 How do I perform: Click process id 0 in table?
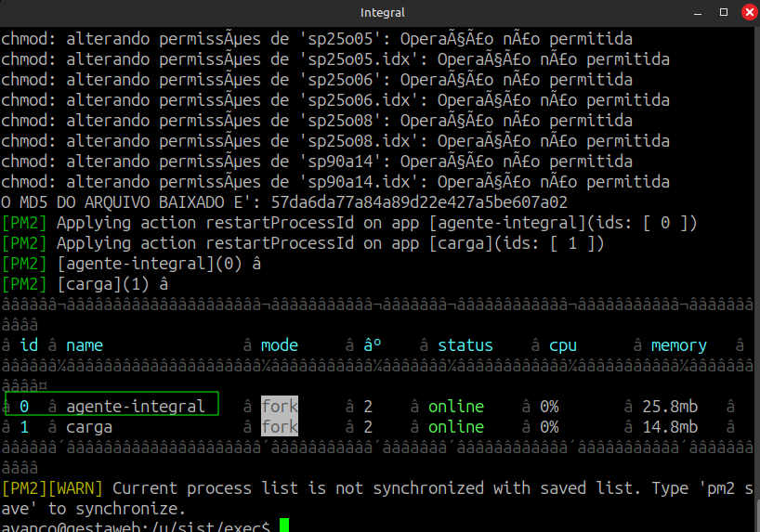click(24, 406)
